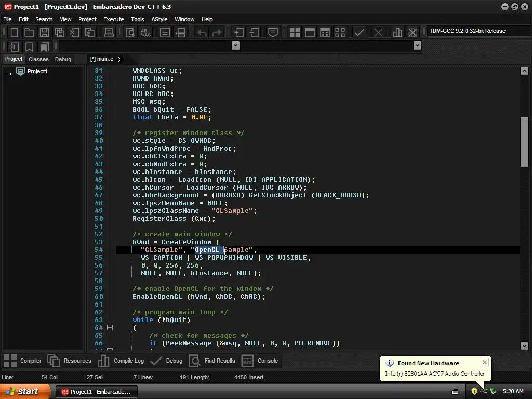Select the TDM-GCC 9.2.0 compiler set dropdown
Viewport: 532px width, 399px height.
pos(478,31)
